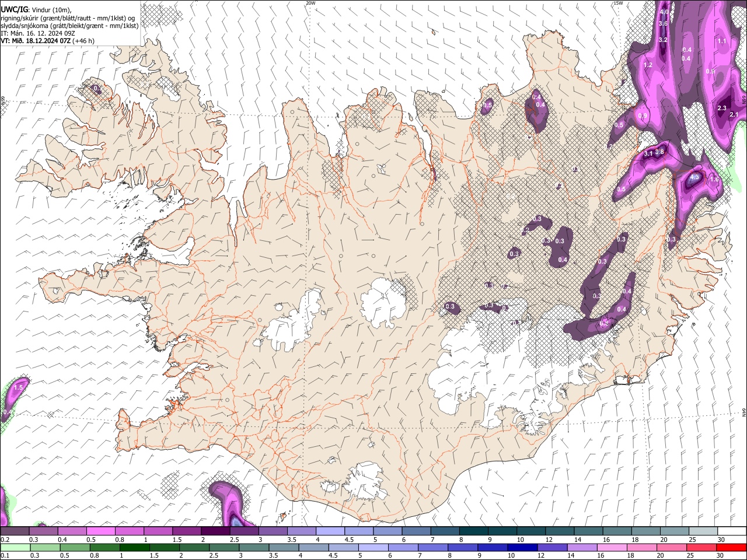Click the dark teal 9 swatch in the snow scale
Viewport: 747px width, 560px height.
502,531
